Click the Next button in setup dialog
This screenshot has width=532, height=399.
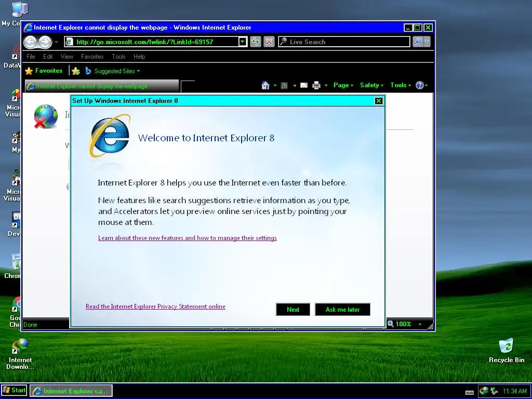click(293, 310)
